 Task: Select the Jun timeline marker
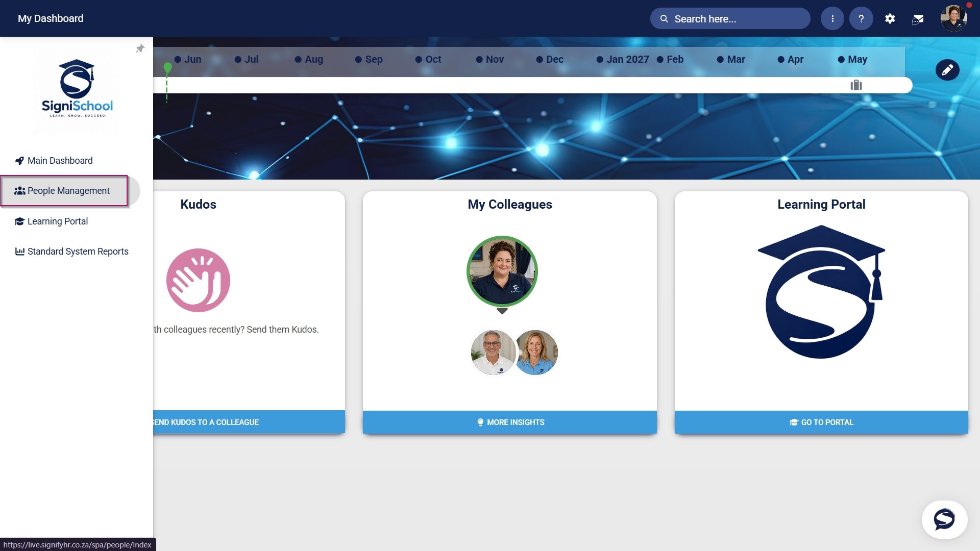tap(188, 60)
